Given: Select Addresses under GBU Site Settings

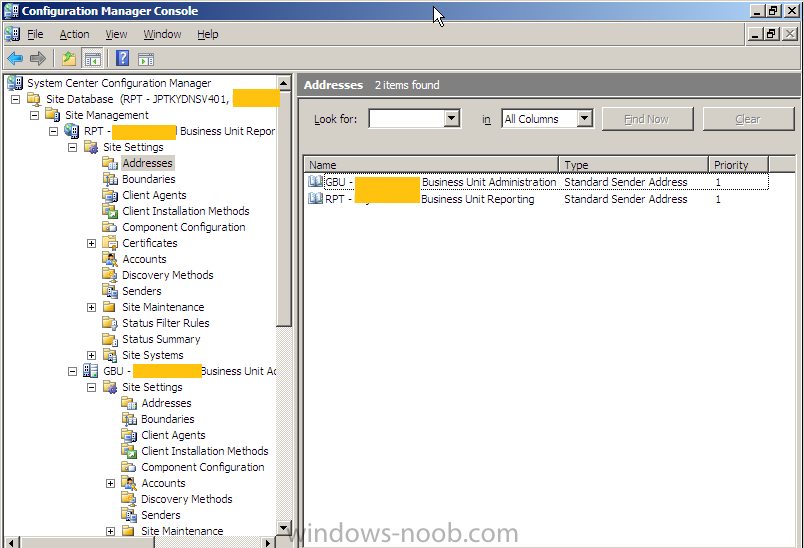Looking at the screenshot, I should tap(166, 403).
